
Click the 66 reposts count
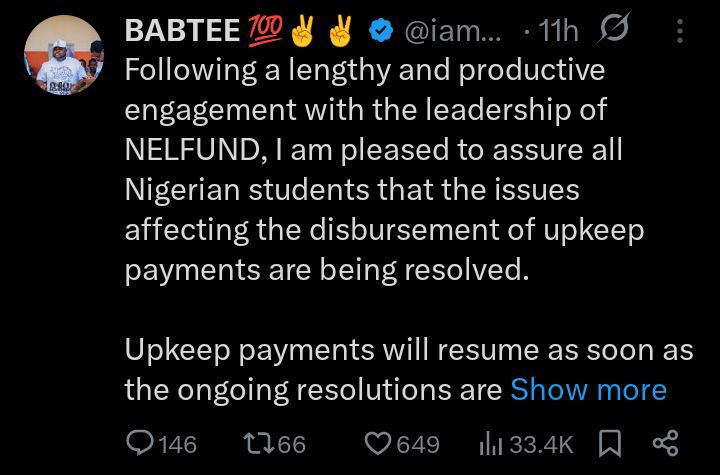tap(292, 445)
